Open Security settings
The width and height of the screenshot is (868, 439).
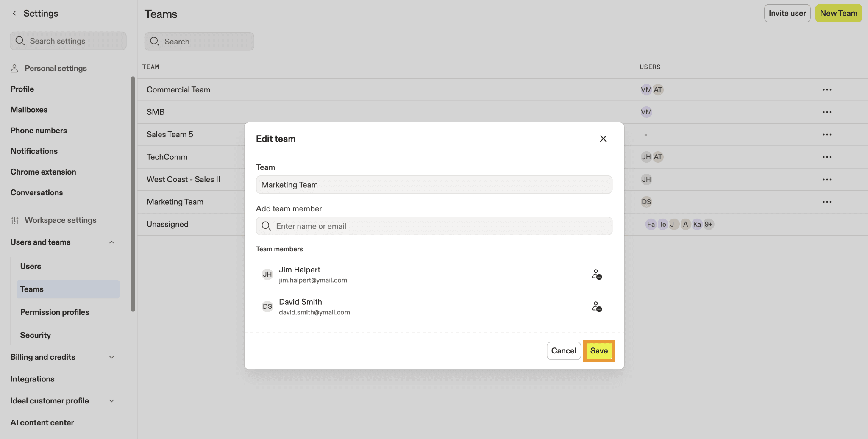35,335
